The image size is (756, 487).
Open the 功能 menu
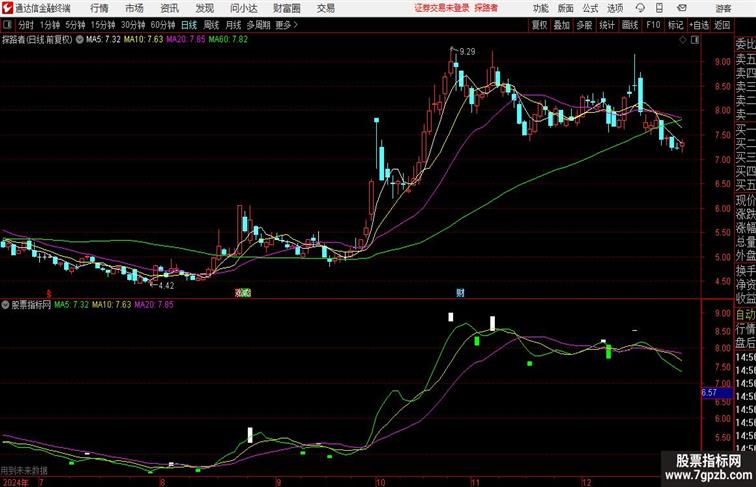[x=540, y=8]
